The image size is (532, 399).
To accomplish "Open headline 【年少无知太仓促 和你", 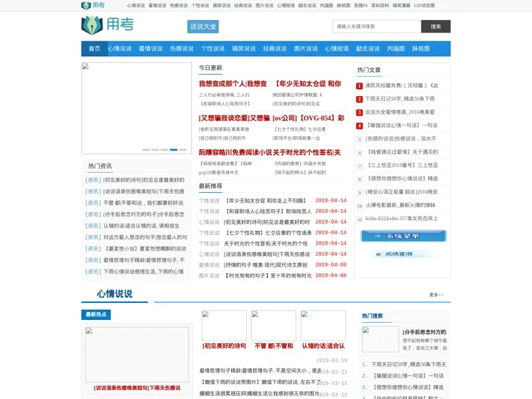I will 307,83.
